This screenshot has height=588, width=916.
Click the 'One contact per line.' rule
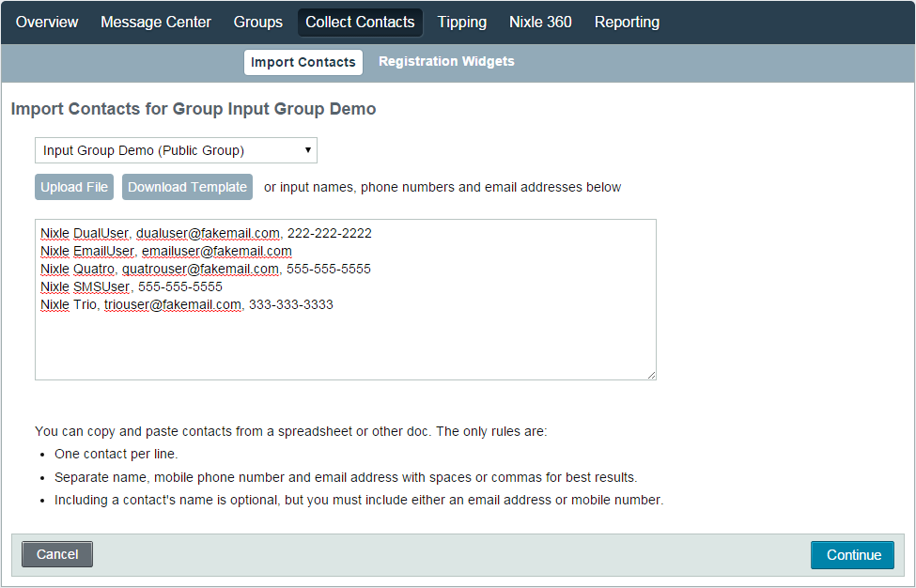(x=116, y=454)
